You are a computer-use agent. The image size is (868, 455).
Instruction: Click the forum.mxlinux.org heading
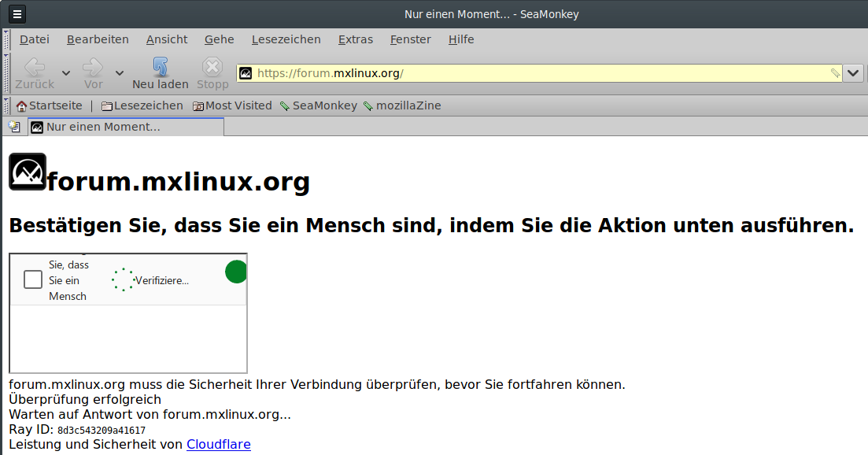[x=179, y=182]
